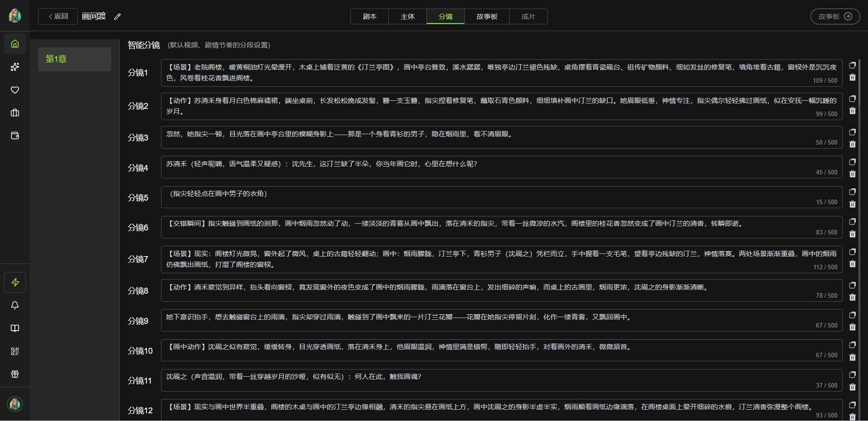Open the gift icon in sidebar
This screenshot has height=421, width=868.
15,374
